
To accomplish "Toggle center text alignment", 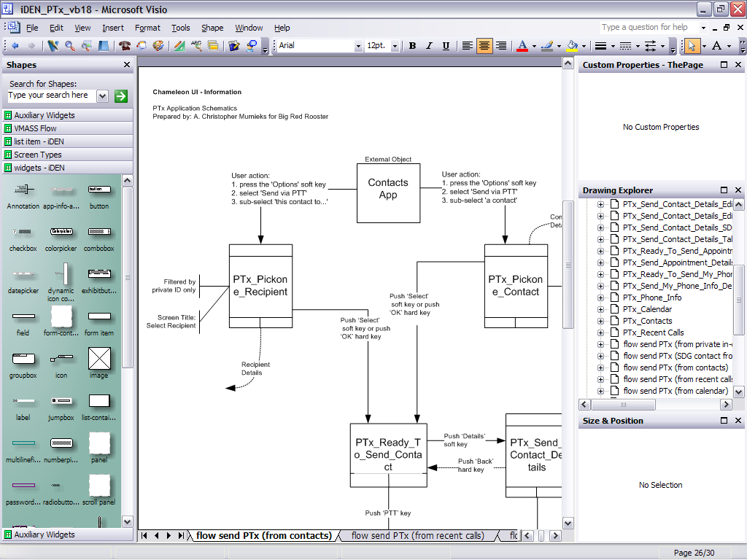I will (x=484, y=46).
